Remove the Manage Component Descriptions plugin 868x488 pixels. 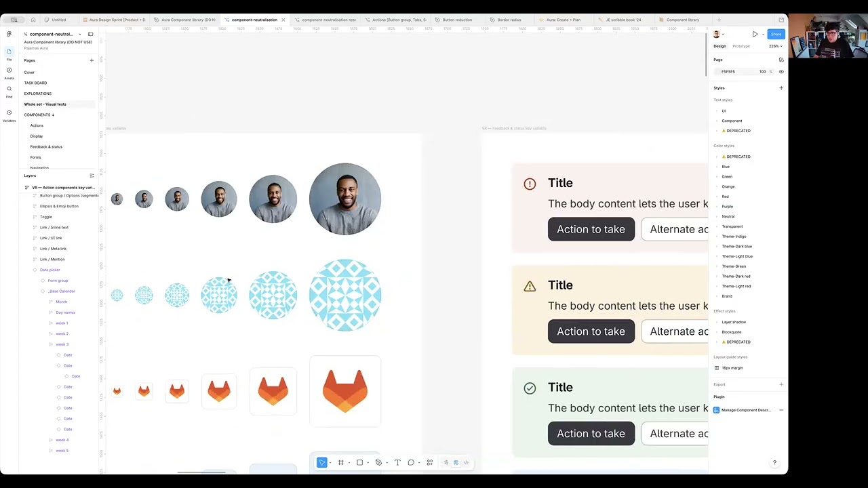[x=781, y=410]
